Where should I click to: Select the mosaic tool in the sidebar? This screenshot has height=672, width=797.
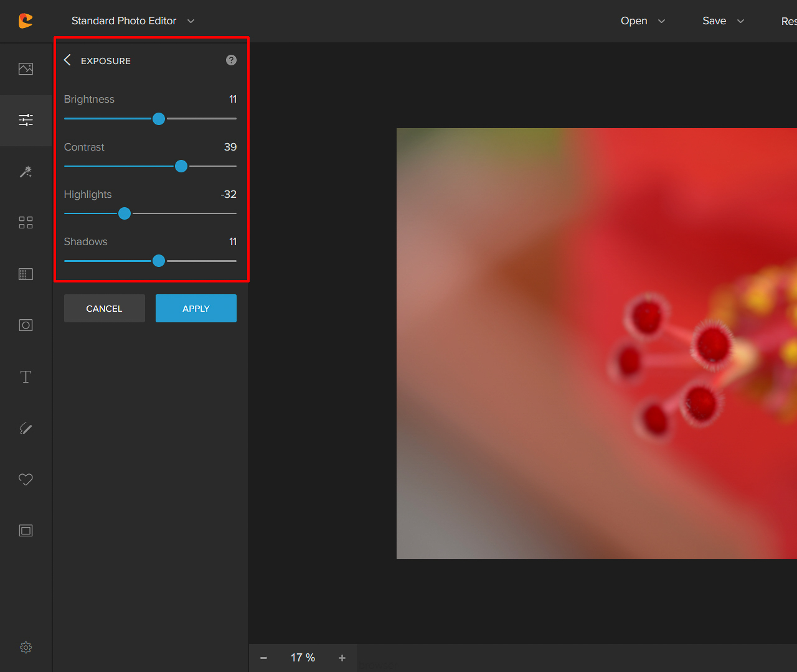pos(26,274)
